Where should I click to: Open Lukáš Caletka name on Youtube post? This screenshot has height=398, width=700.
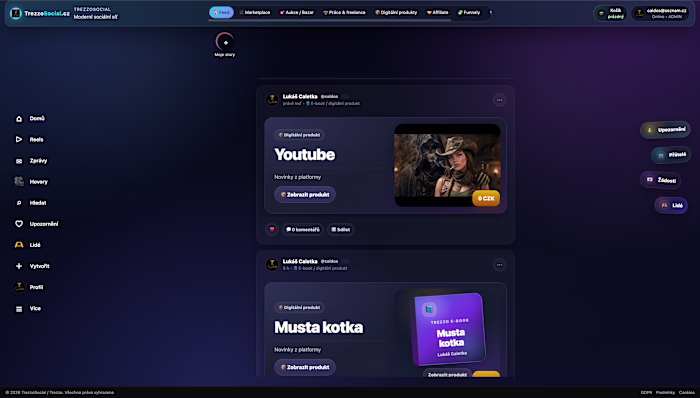300,96
